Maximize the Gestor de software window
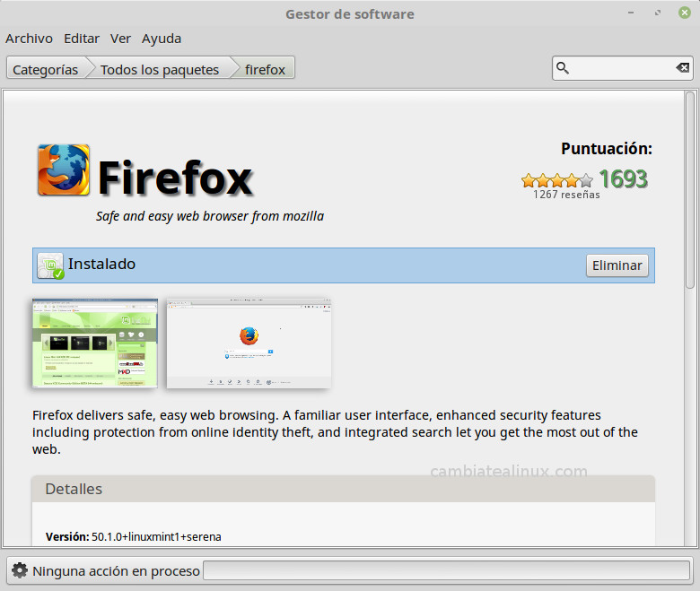 click(x=658, y=13)
